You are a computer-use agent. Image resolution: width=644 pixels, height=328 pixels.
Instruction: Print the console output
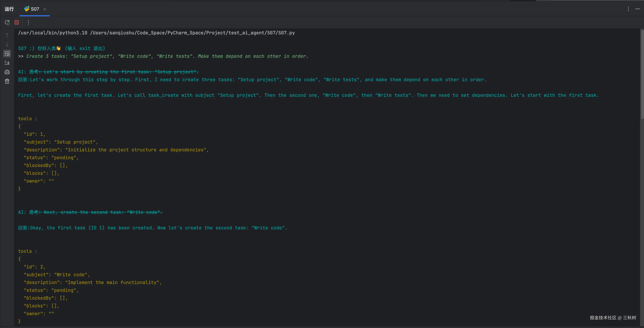click(x=7, y=72)
